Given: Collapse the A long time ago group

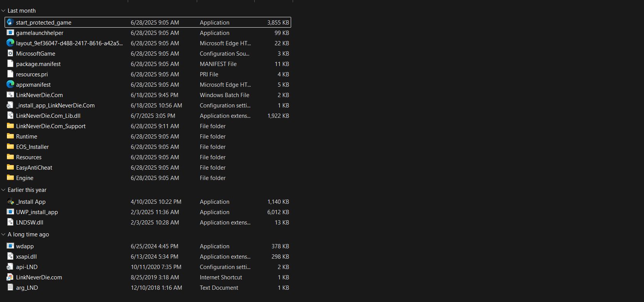Looking at the screenshot, I should pos(3,234).
